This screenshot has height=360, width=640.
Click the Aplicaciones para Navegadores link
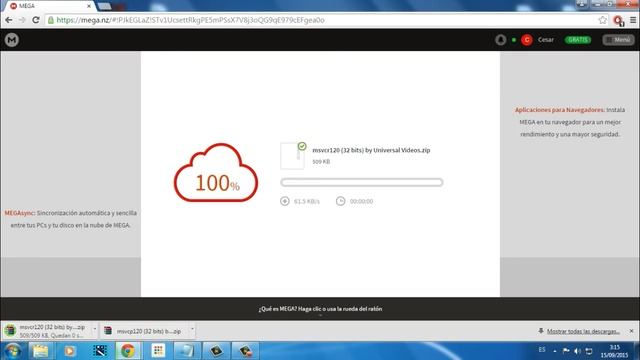560,110
